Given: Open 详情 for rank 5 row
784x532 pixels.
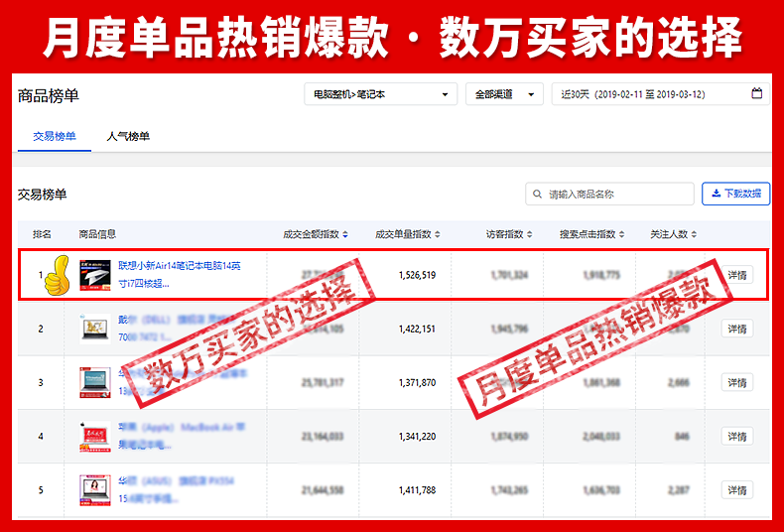Looking at the screenshot, I should pos(737,490).
